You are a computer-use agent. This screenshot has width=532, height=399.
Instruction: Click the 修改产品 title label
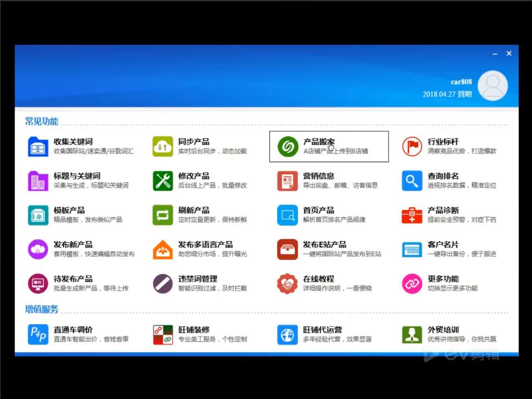[194, 176]
